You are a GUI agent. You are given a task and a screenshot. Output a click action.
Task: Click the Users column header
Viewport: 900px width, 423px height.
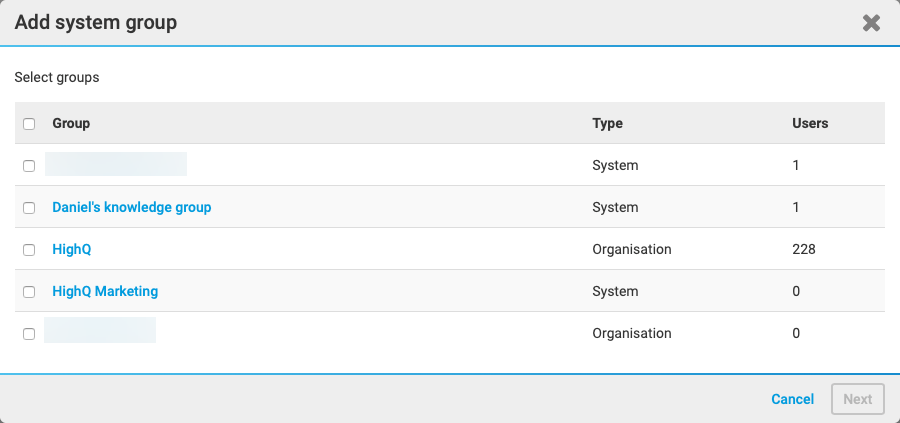tap(809, 123)
